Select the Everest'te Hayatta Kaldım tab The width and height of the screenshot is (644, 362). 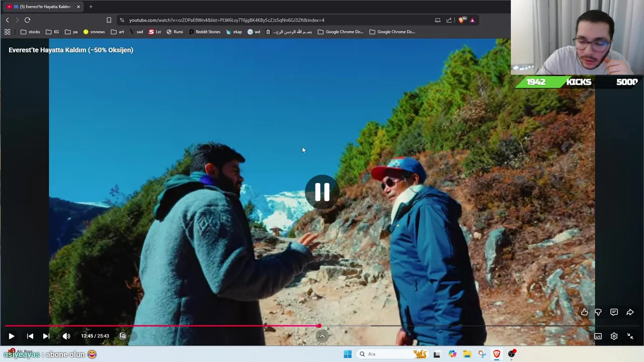[x=43, y=7]
